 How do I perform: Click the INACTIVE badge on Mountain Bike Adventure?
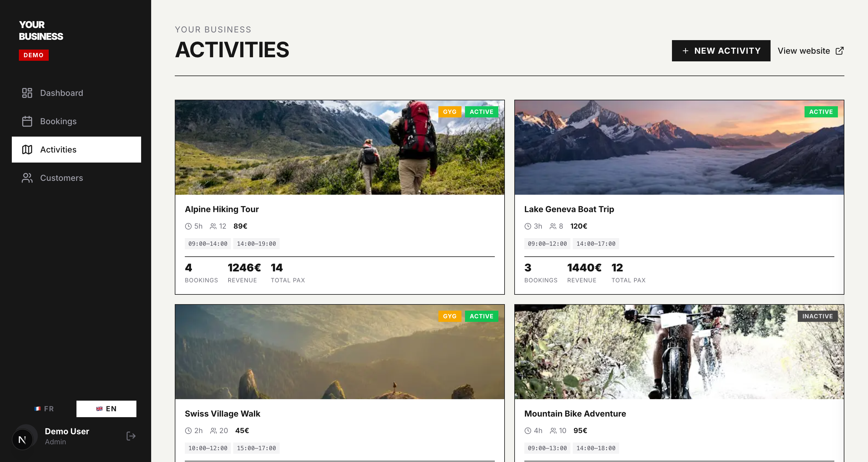818,316
